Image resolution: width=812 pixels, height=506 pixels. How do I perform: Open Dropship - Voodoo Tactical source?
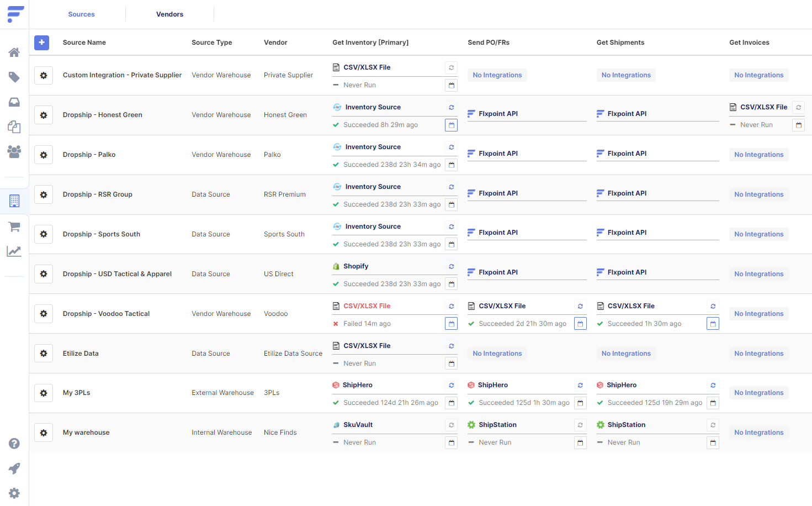[x=106, y=314]
